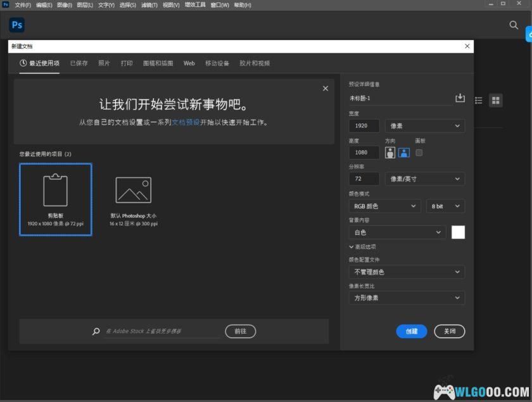Toggle orientation back to portrait
The width and height of the screenshot is (532, 402).
tap(389, 152)
